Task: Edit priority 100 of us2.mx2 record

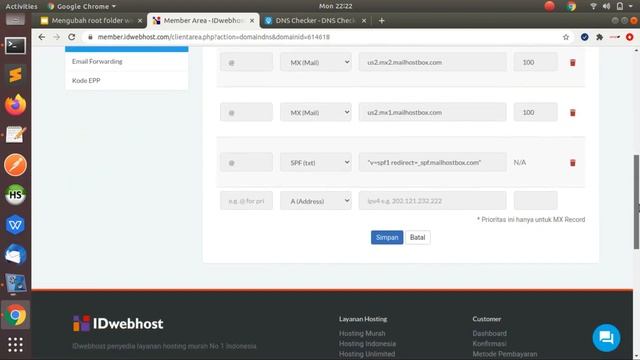Action: click(535, 62)
